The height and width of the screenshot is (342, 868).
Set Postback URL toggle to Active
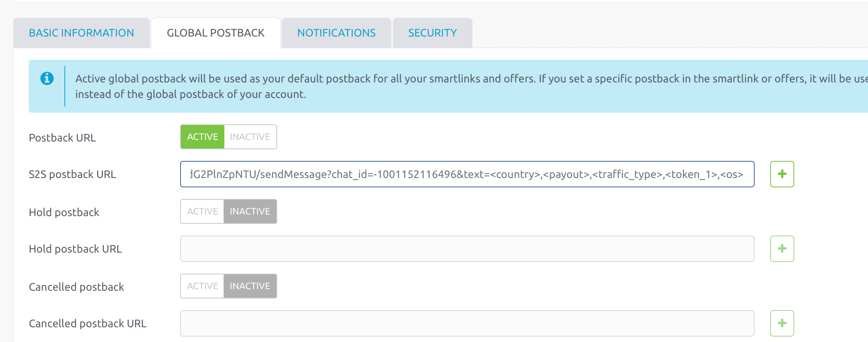pyautogui.click(x=203, y=137)
